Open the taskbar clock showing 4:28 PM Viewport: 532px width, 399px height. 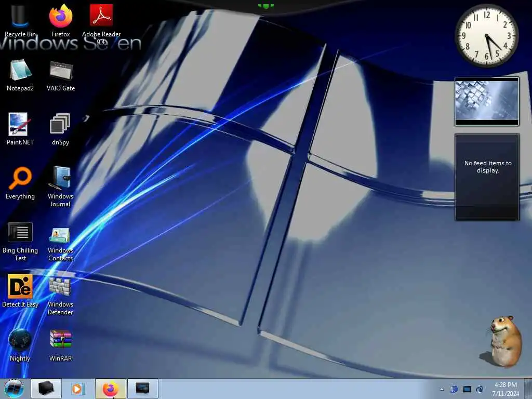(506, 389)
